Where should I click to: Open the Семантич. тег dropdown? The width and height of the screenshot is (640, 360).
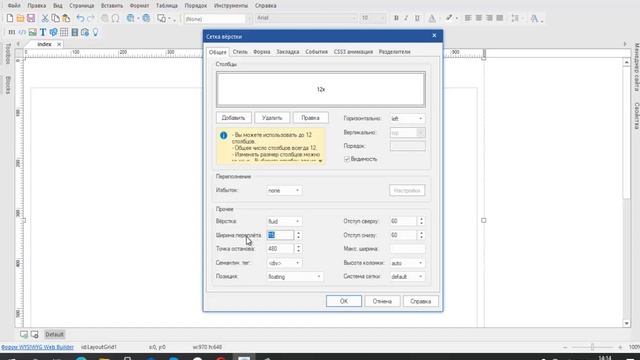tap(284, 263)
